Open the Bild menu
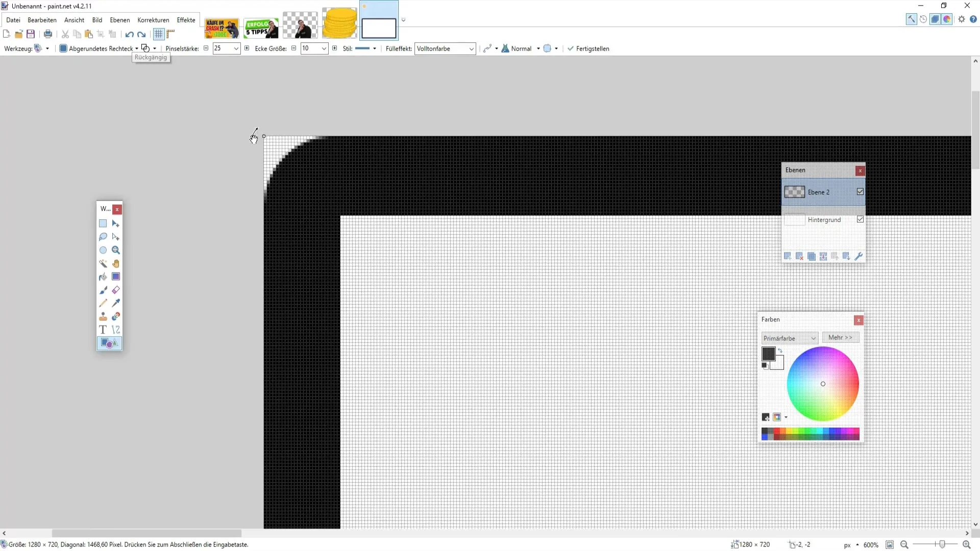The width and height of the screenshot is (980, 551). pos(97,20)
